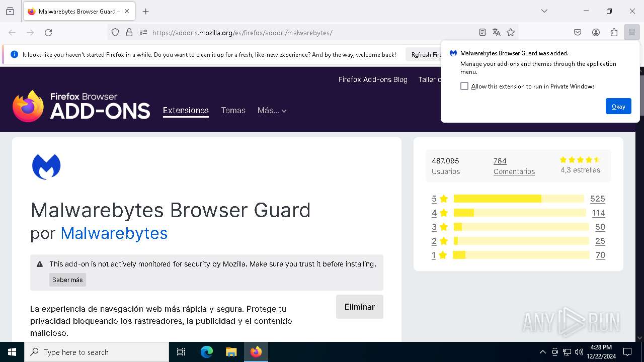
Task: Click Type here to search box
Action: pyautogui.click(x=97, y=352)
